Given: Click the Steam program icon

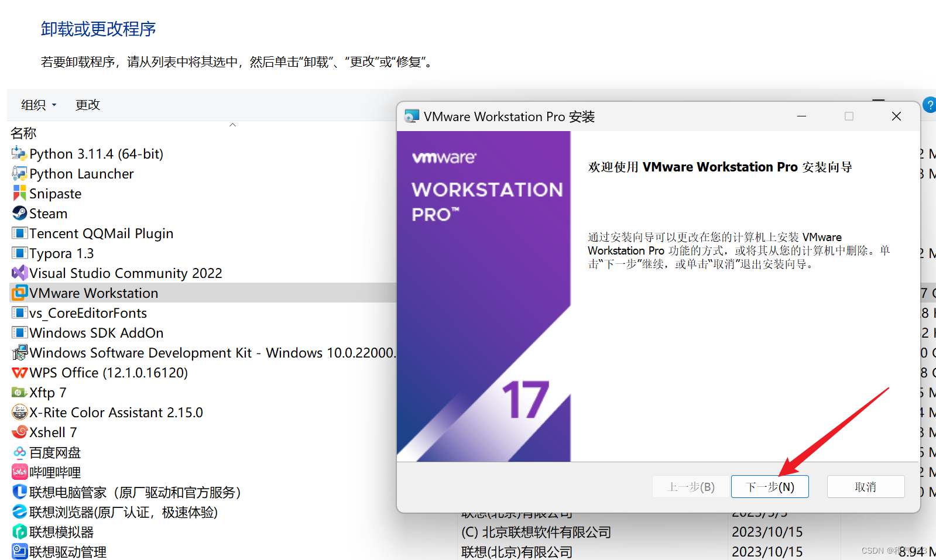Looking at the screenshot, I should click(x=19, y=213).
